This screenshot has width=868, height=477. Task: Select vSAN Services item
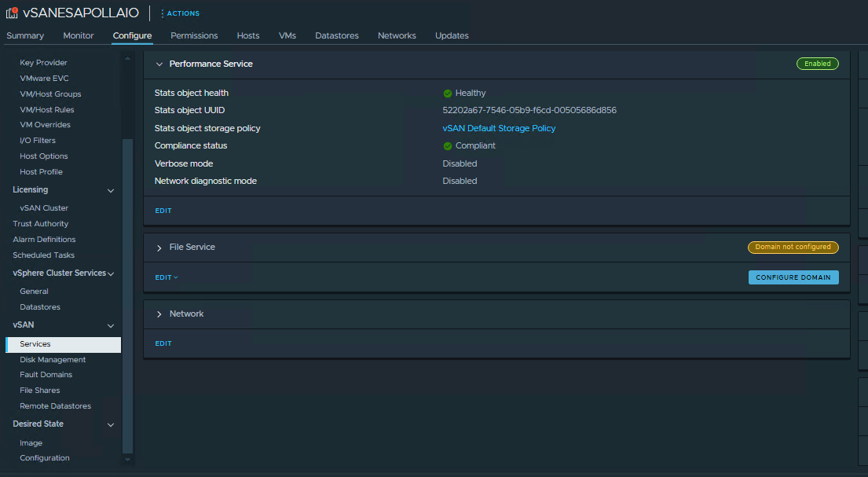63,344
